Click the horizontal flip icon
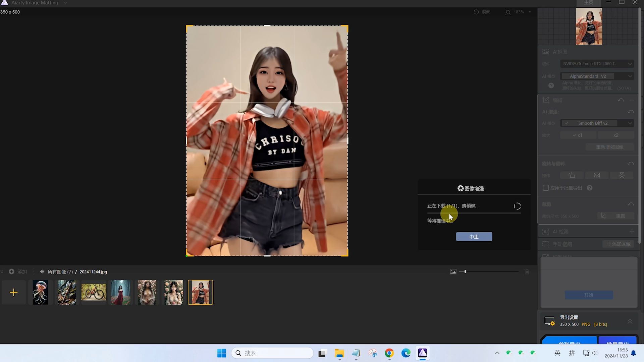 597,175
